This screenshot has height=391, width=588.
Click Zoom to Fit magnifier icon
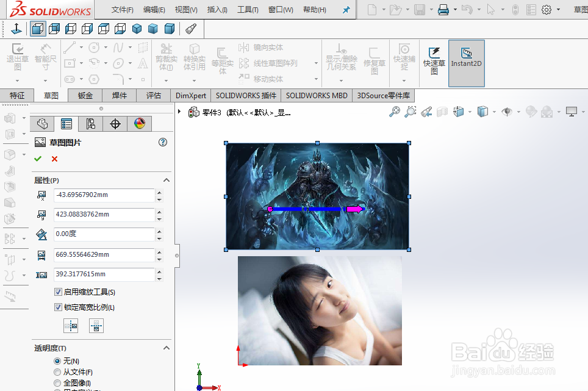[395, 112]
